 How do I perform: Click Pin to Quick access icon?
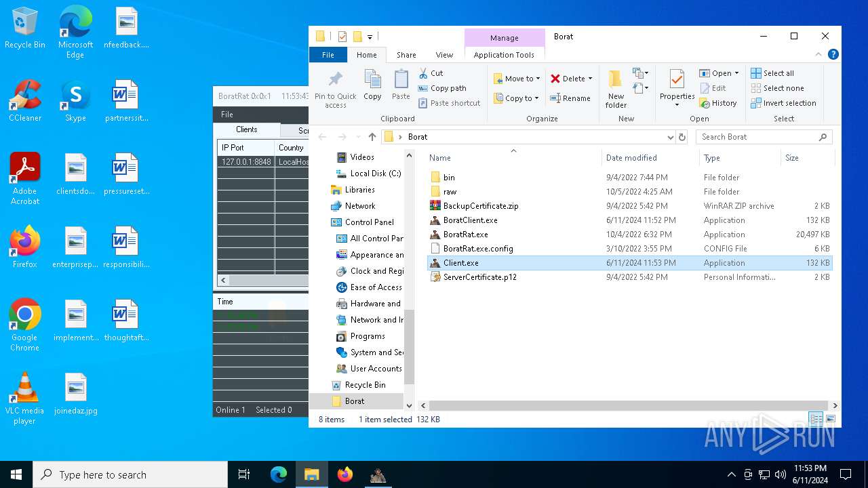pyautogui.click(x=335, y=88)
